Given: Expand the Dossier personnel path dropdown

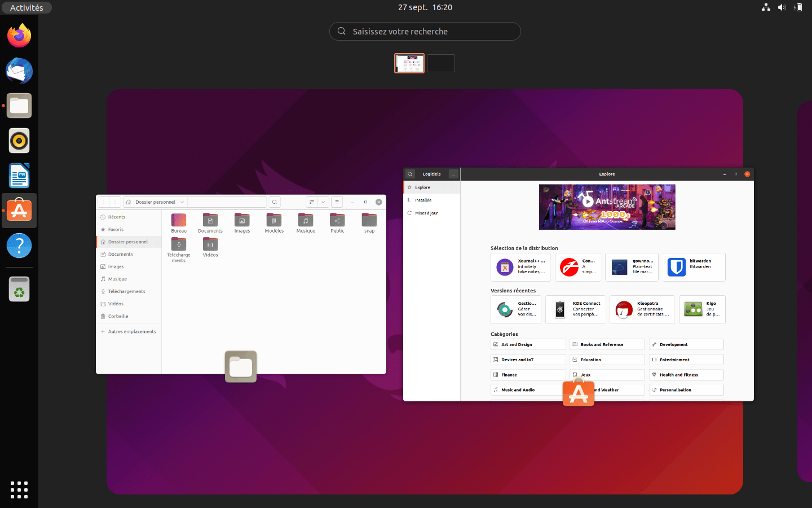Looking at the screenshot, I should tap(182, 202).
